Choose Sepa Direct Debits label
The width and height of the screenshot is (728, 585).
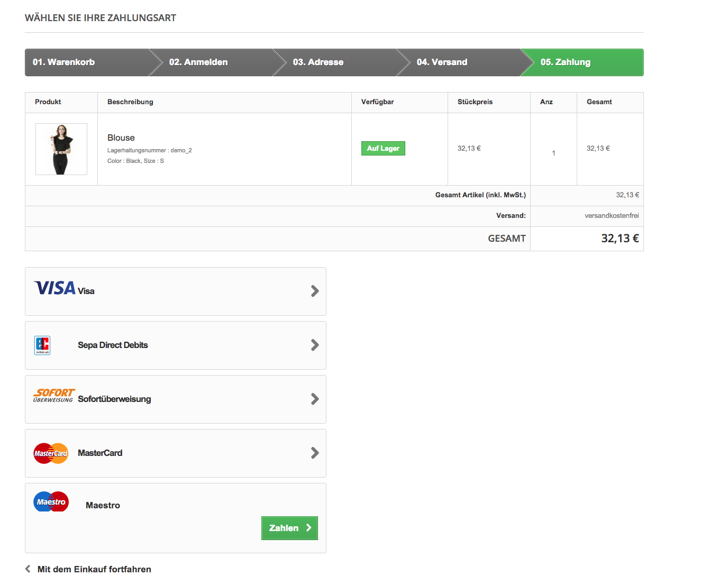click(x=113, y=345)
